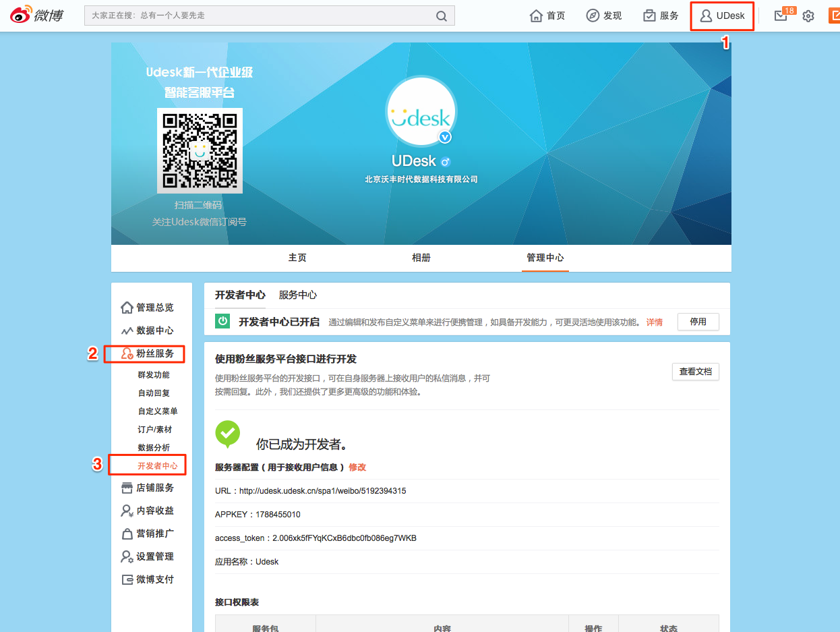The width and height of the screenshot is (840, 632).
Task: Open the settings gear icon
Action: pyautogui.click(x=808, y=16)
